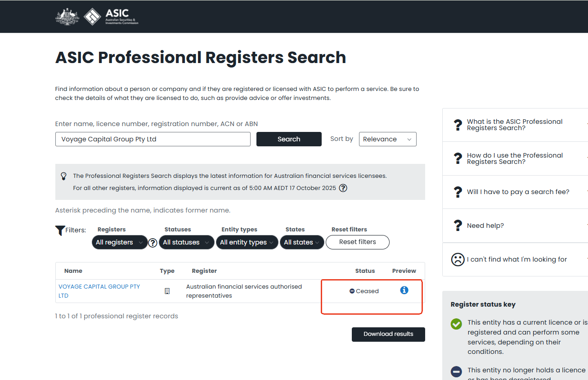The height and width of the screenshot is (380, 588).
Task: Click the help icon after the October date
Action: 343,188
